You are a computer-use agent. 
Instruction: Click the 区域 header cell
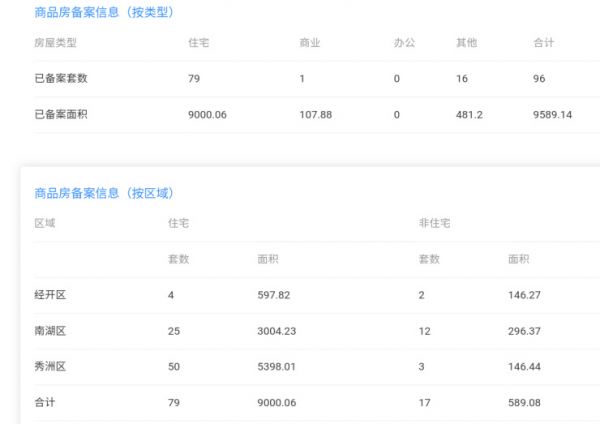tap(45, 223)
